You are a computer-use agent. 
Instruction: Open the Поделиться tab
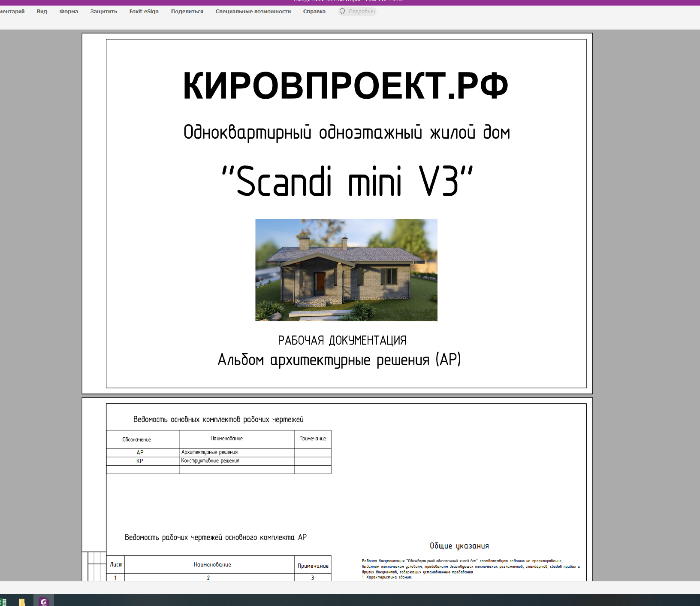[187, 12]
